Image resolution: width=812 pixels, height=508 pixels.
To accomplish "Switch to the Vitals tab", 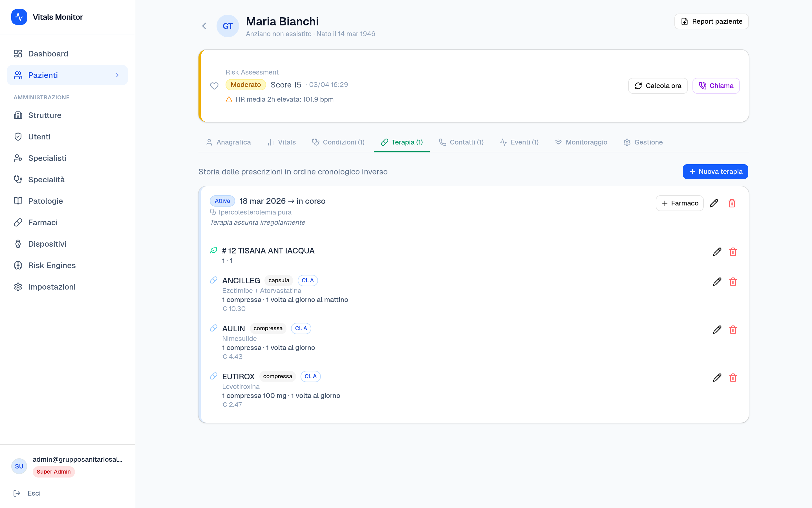I will pyautogui.click(x=281, y=143).
